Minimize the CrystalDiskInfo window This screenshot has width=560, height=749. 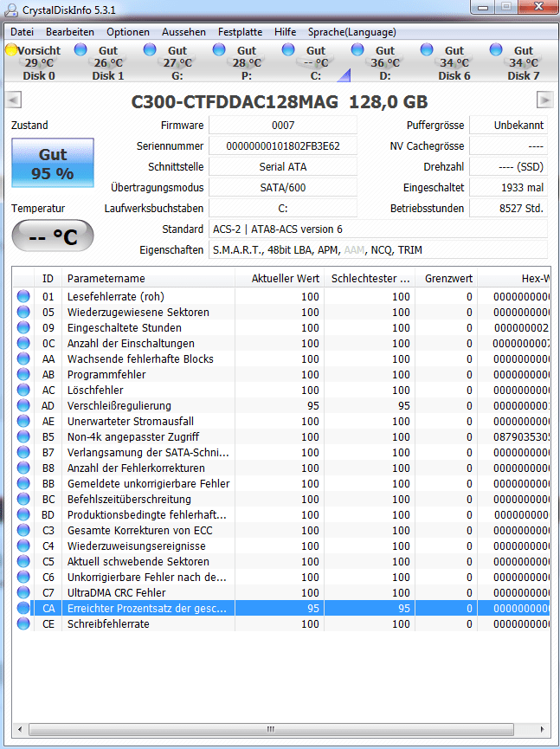(x=483, y=7)
